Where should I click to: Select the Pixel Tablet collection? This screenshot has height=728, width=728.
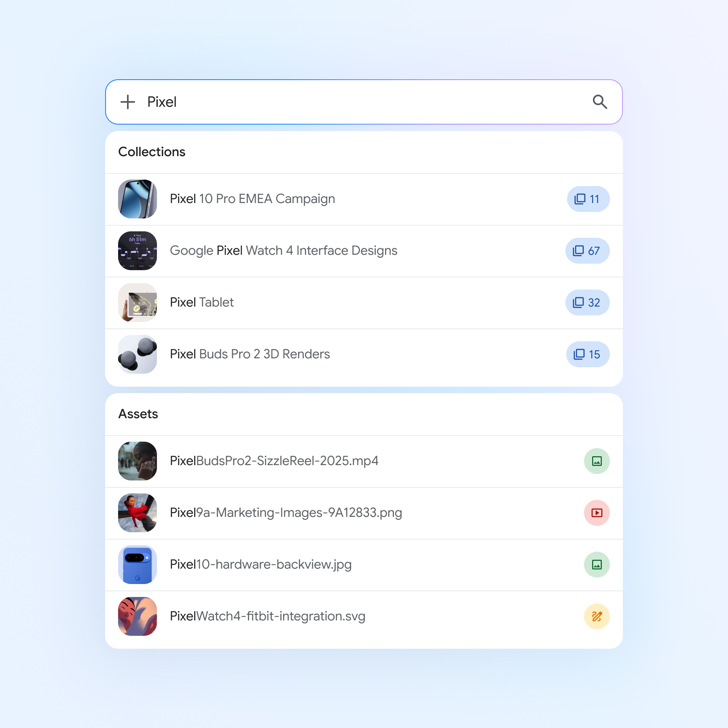click(x=364, y=303)
